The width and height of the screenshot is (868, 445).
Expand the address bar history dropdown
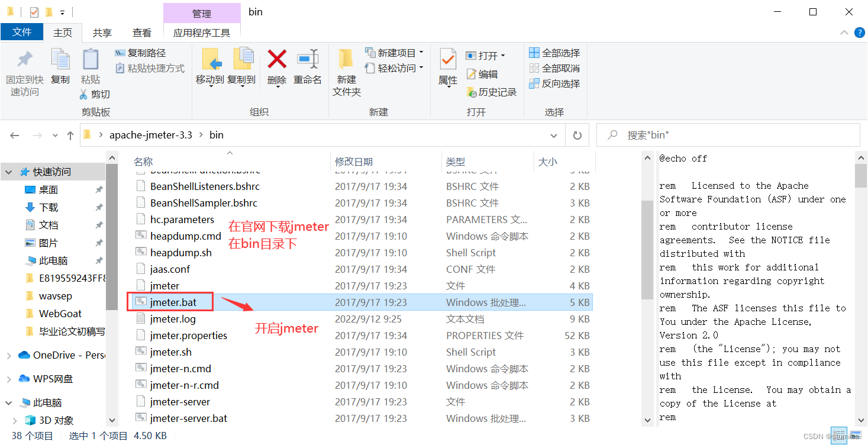point(554,136)
